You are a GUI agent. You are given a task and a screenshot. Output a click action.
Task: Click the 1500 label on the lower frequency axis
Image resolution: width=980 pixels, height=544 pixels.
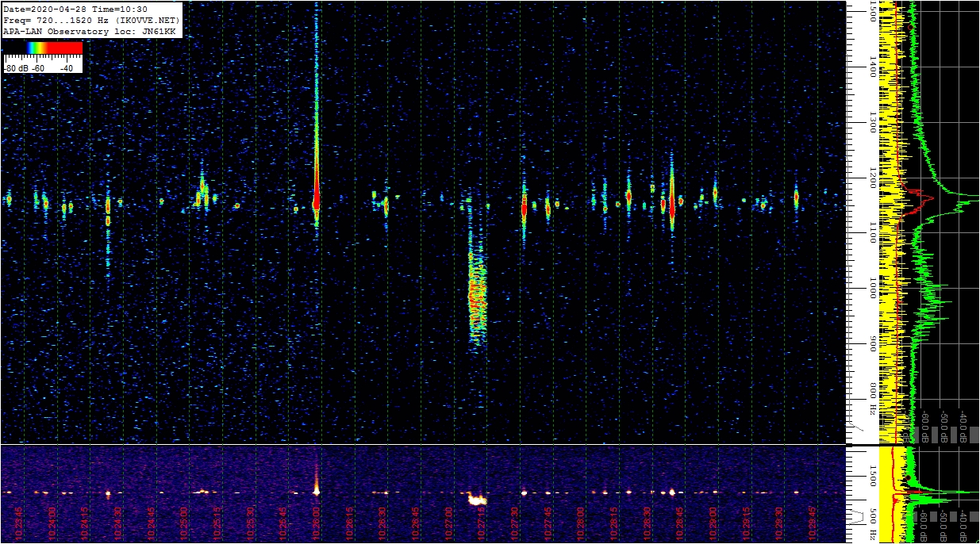(873, 475)
